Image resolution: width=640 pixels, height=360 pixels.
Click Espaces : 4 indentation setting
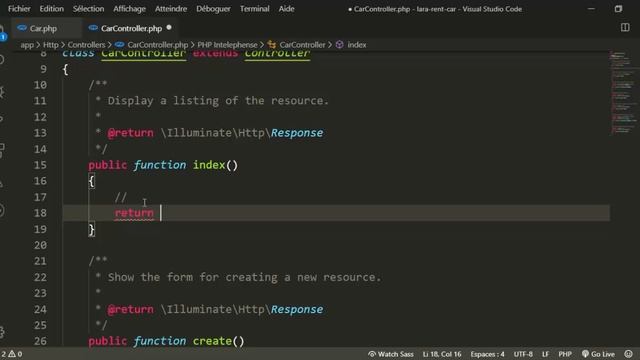tap(487, 354)
